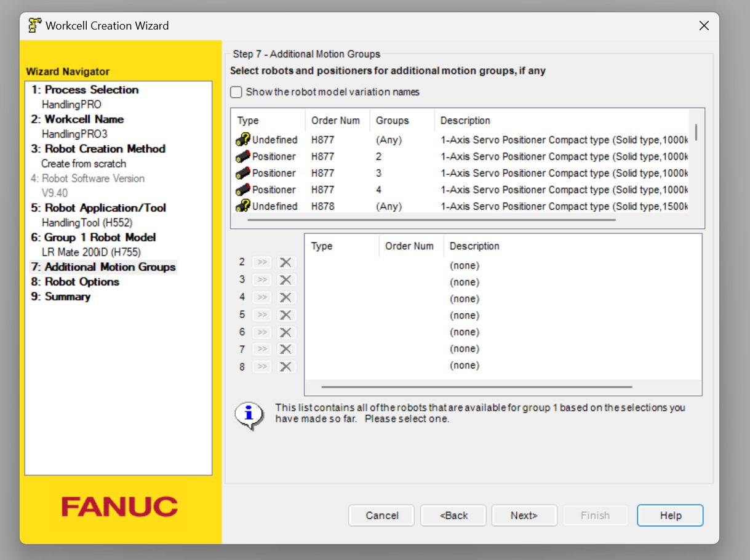Viewport: 750px width, 560px height.
Task: Click the X remove button for group 6
Action: coord(285,332)
